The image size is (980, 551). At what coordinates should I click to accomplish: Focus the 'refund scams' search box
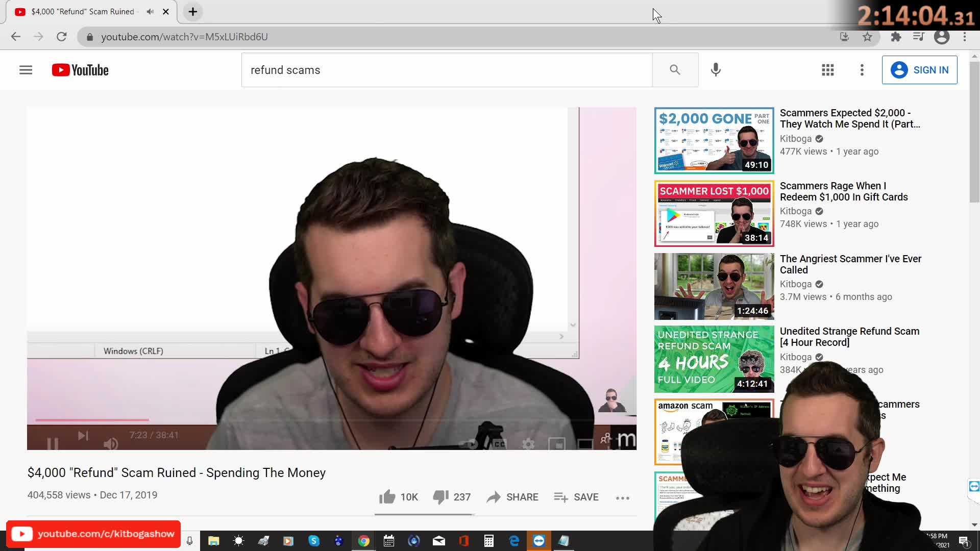(x=447, y=70)
